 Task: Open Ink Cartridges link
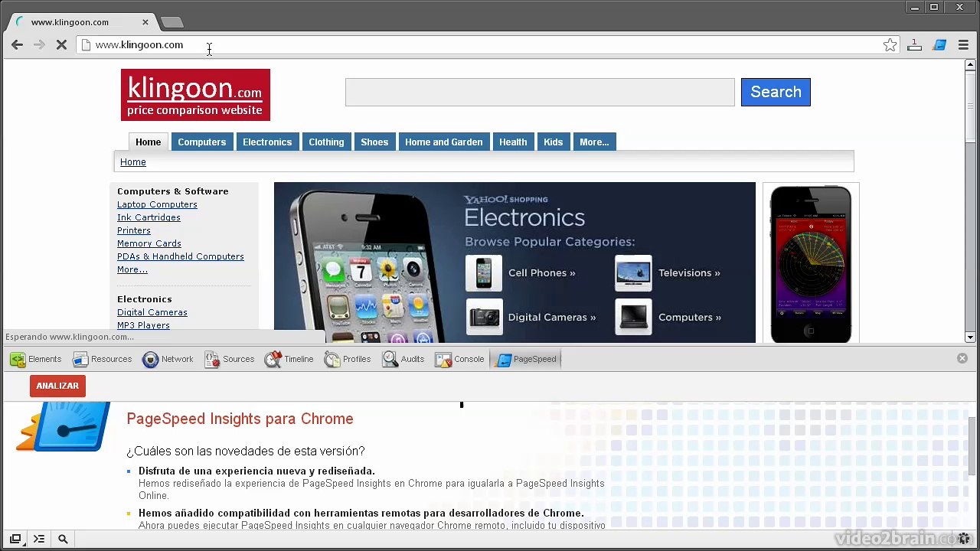tap(149, 217)
